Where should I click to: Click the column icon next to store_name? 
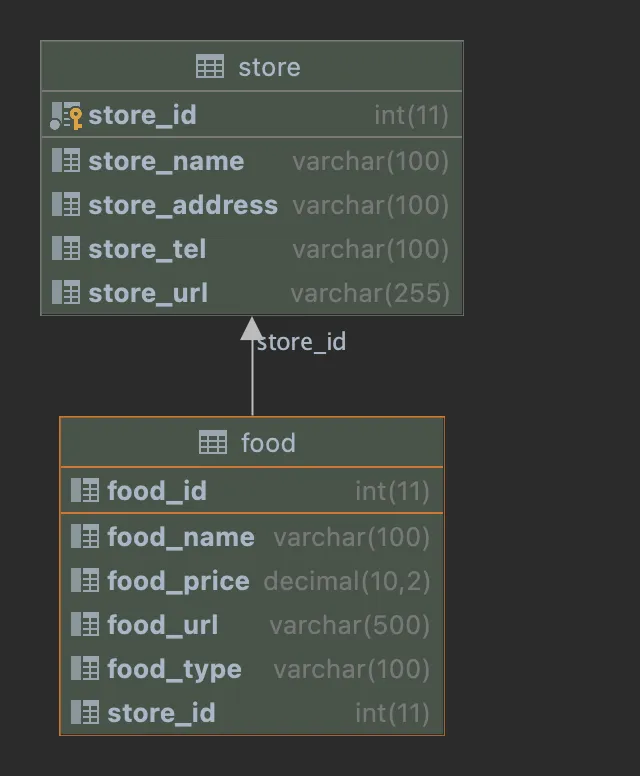pyautogui.click(x=66, y=160)
